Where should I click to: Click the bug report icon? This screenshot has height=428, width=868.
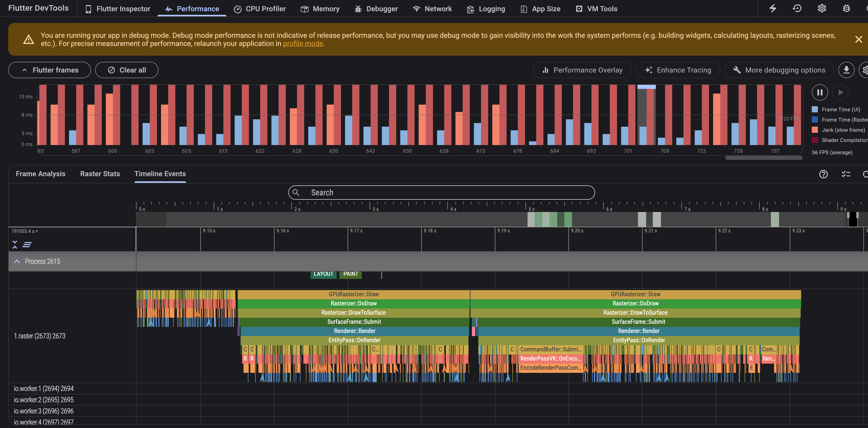coord(847,8)
